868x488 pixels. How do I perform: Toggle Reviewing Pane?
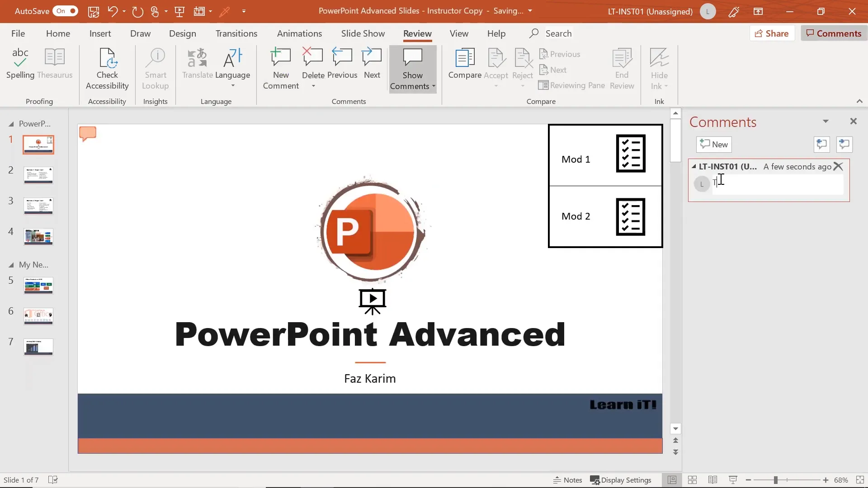point(571,85)
